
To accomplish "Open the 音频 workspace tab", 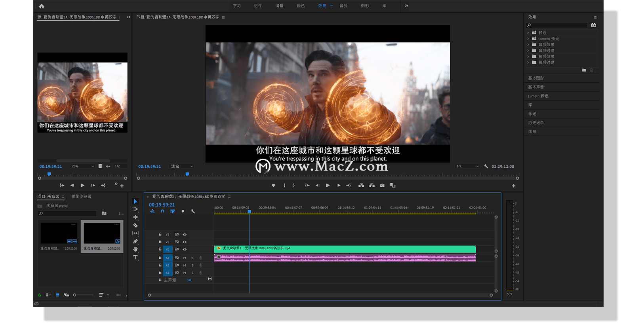I will click(343, 6).
